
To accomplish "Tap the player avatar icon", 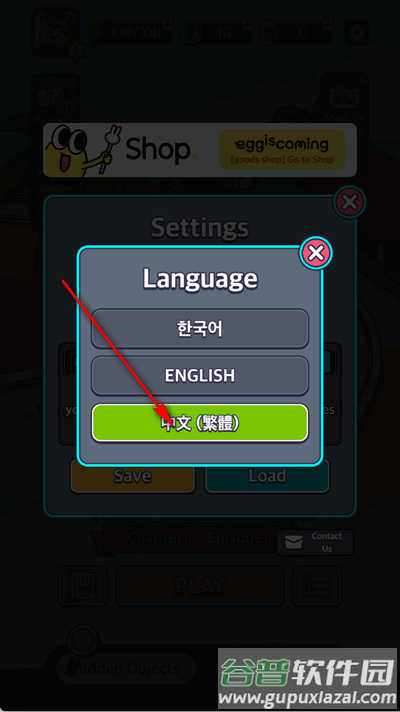I will coord(56,33).
